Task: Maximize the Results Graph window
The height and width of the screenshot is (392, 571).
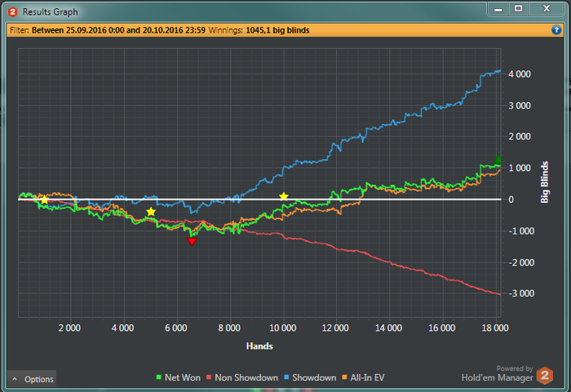Action: (519, 9)
